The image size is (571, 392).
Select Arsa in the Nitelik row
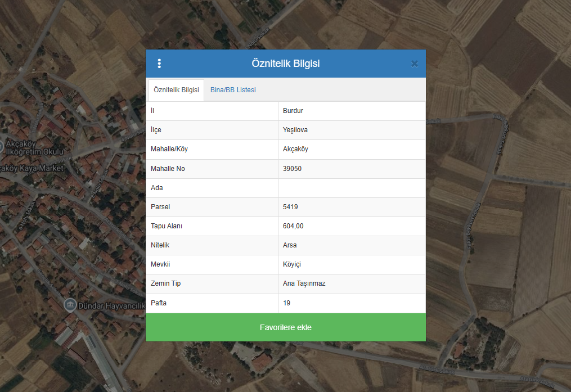[x=290, y=245]
